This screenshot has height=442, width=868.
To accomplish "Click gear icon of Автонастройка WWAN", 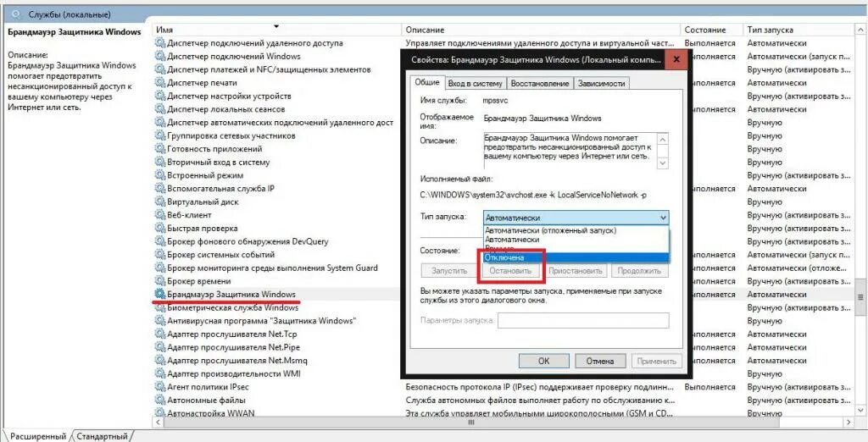I will click(x=160, y=413).
